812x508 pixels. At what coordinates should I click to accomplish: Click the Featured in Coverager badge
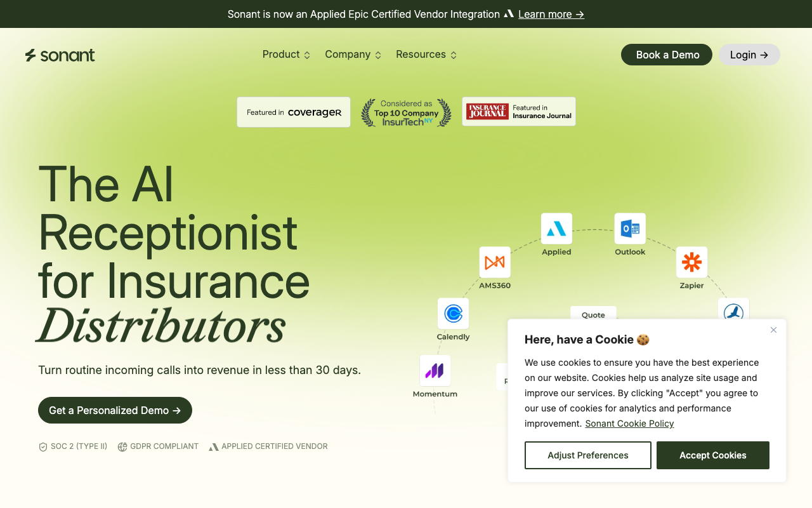[x=294, y=112]
